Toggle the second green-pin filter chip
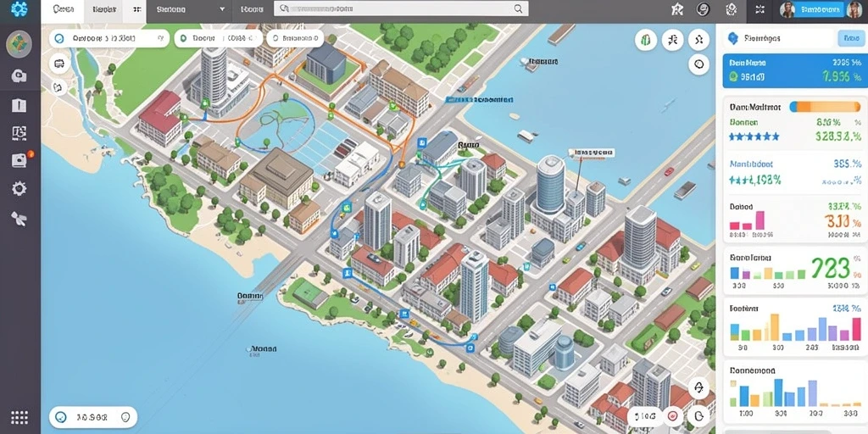Screen dimensions: 868x434 [x=218, y=39]
